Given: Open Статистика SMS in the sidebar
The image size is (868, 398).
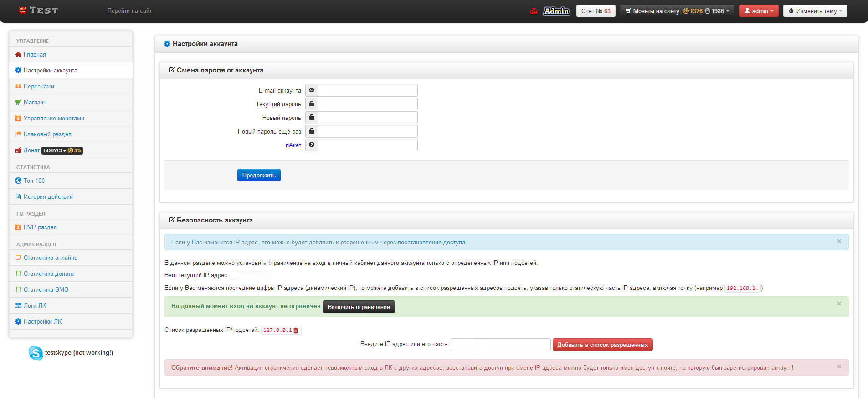Looking at the screenshot, I should [x=71, y=289].
